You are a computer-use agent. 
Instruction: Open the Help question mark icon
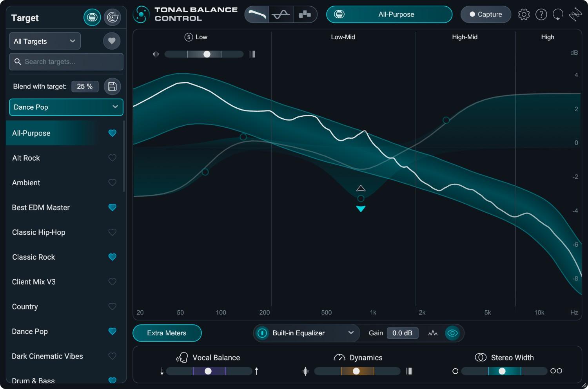pos(541,14)
